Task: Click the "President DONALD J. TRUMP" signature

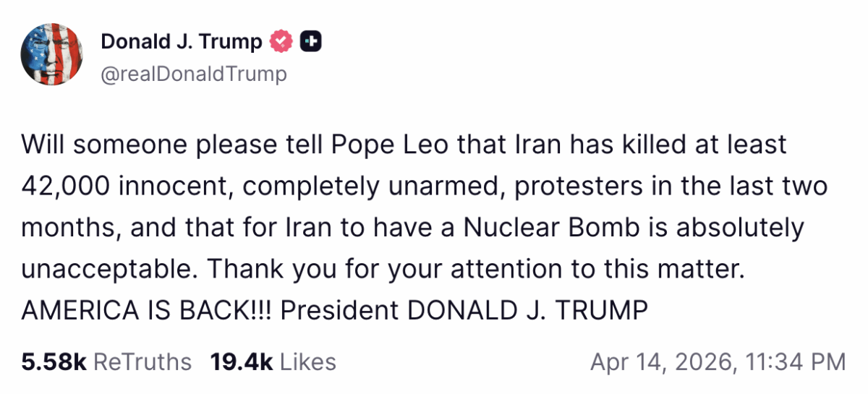Action: [x=463, y=310]
